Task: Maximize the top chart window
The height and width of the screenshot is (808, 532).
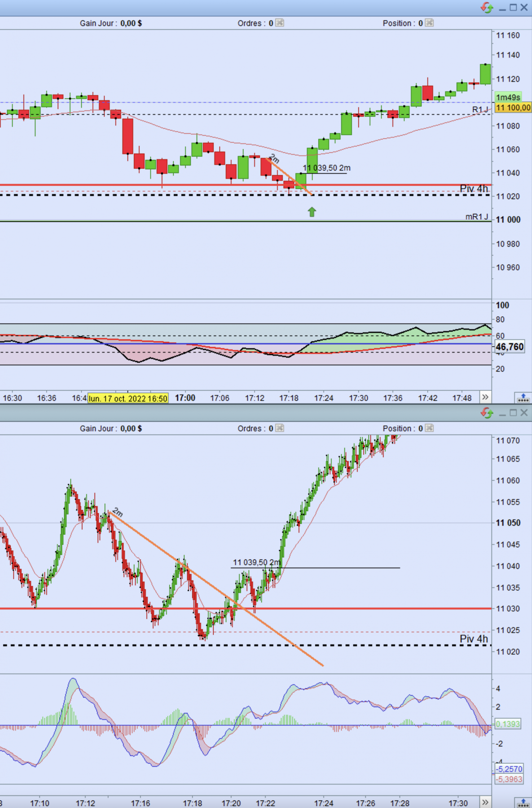Action: [x=513, y=8]
